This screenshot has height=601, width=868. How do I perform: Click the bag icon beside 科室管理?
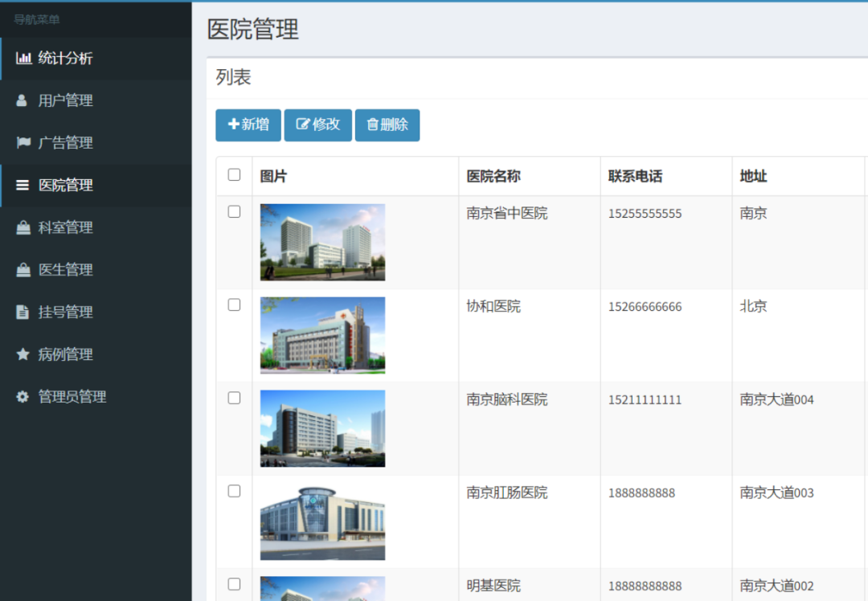pos(23,227)
